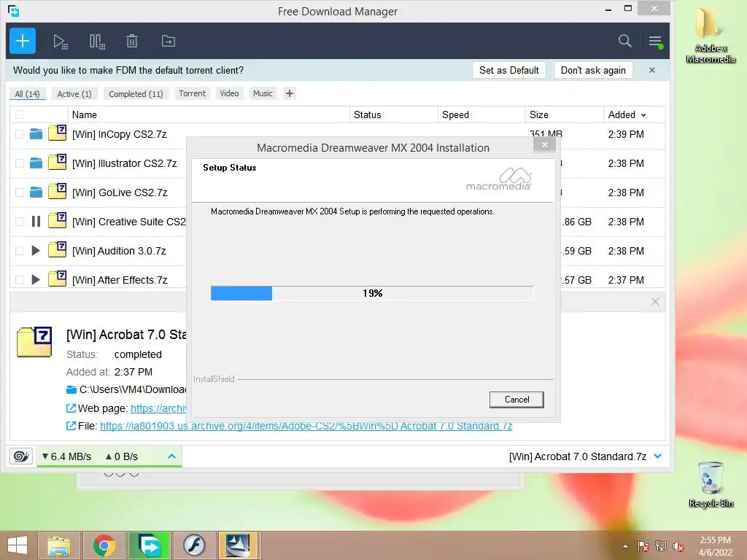Delete selected download with the trash icon
Screen dimensions: 747x560
click(132, 42)
